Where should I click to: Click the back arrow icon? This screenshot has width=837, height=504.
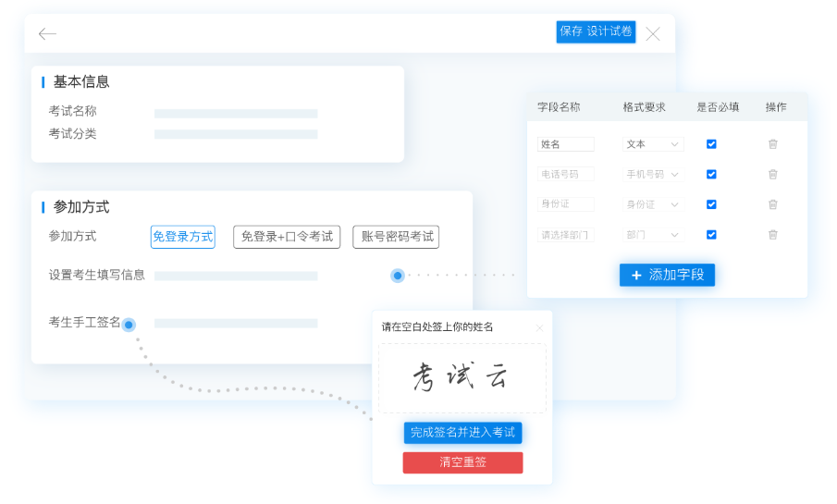pos(47,34)
